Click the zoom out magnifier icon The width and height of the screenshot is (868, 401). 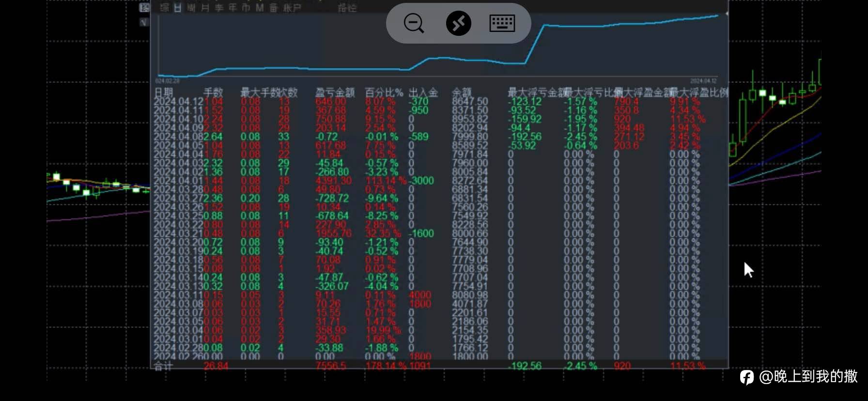414,23
